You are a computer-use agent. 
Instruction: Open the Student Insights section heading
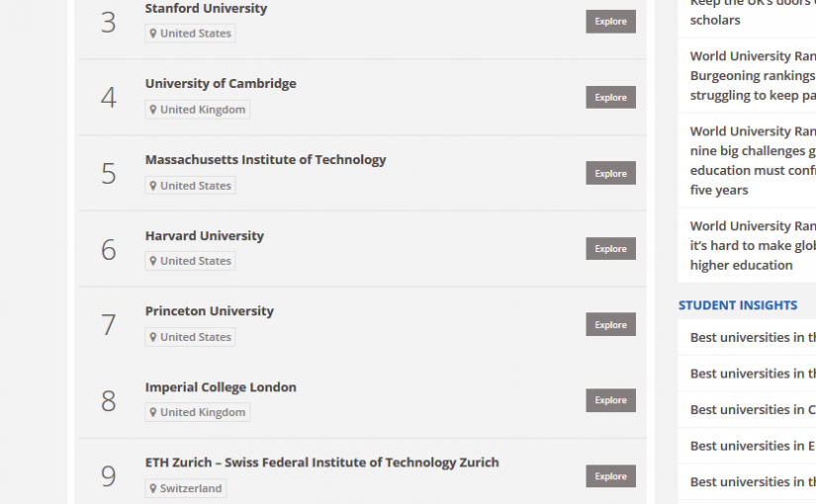738,305
